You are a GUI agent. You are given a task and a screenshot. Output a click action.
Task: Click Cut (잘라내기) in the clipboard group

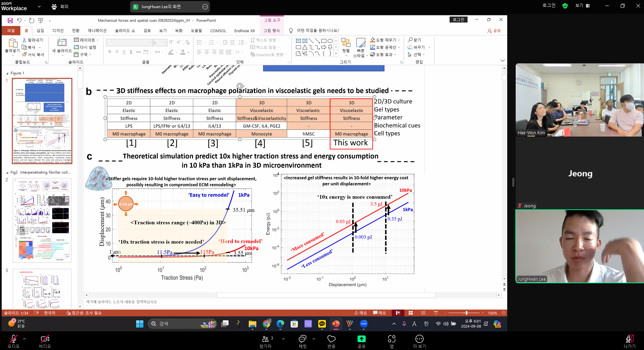click(x=33, y=40)
